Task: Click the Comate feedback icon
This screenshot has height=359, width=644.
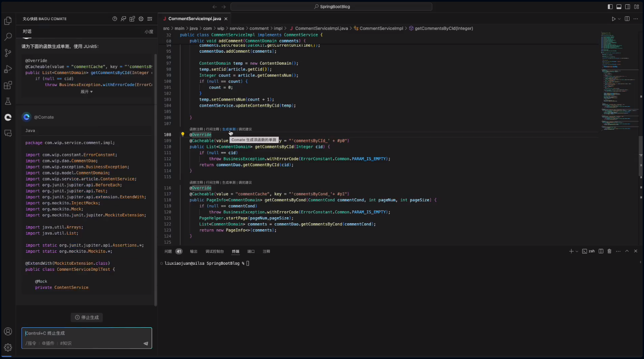Action: pos(123,19)
